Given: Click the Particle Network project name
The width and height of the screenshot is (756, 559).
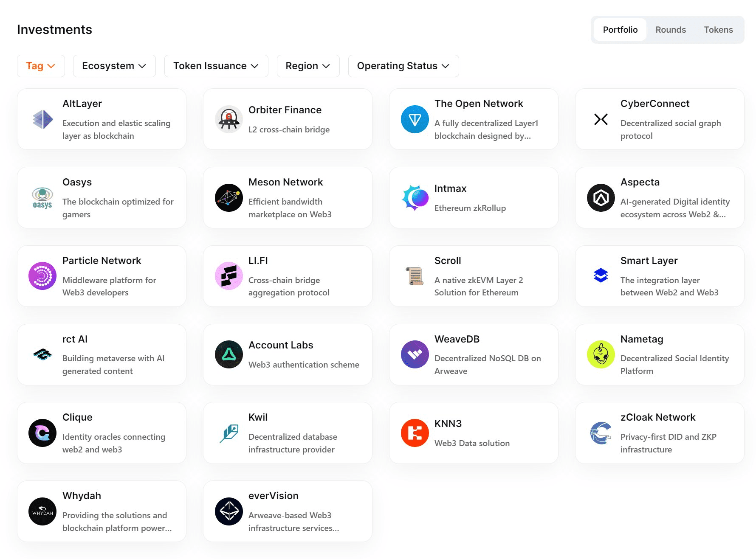Looking at the screenshot, I should [x=102, y=261].
